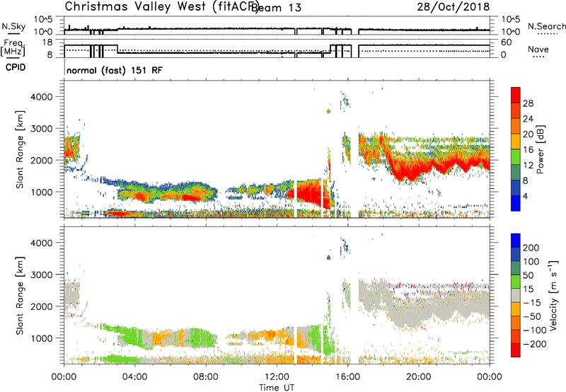The image size is (566, 392).
Task: Click the 'Power [dB]' colorbar label
Action: (540, 149)
